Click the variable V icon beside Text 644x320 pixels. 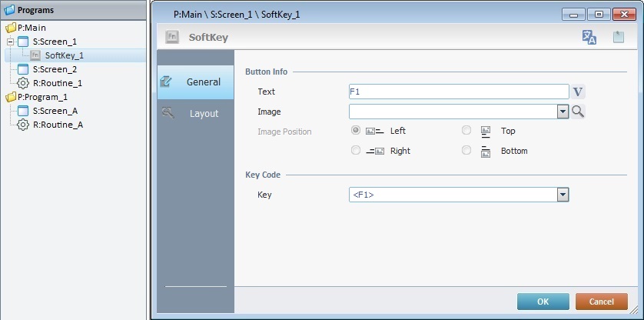pyautogui.click(x=579, y=92)
